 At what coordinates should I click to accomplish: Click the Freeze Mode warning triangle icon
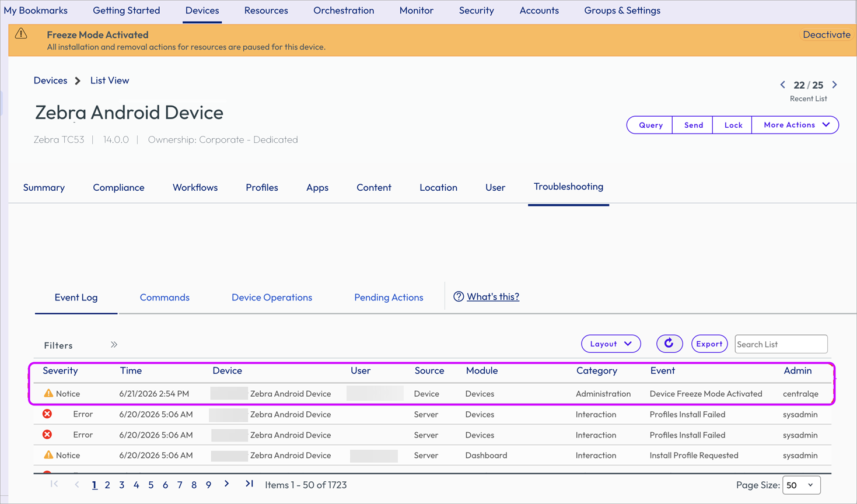click(x=21, y=33)
